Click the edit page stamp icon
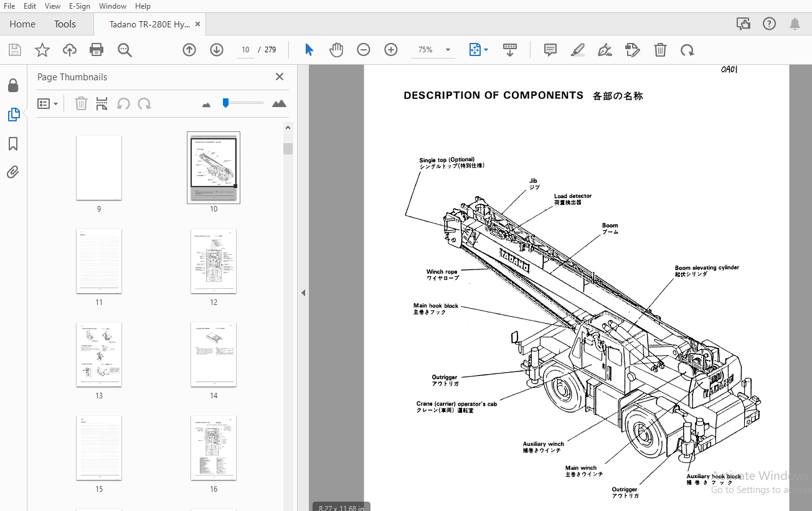This screenshot has width=812, height=511. [632, 50]
